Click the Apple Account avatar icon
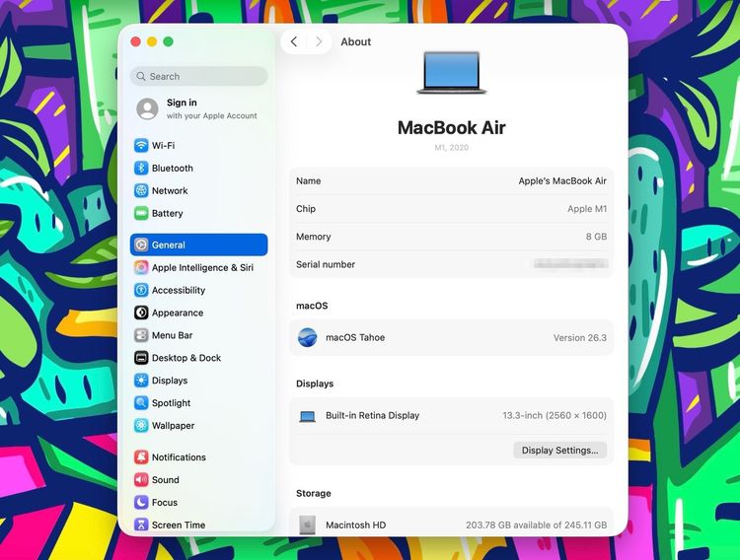This screenshot has height=560, width=740. click(147, 109)
